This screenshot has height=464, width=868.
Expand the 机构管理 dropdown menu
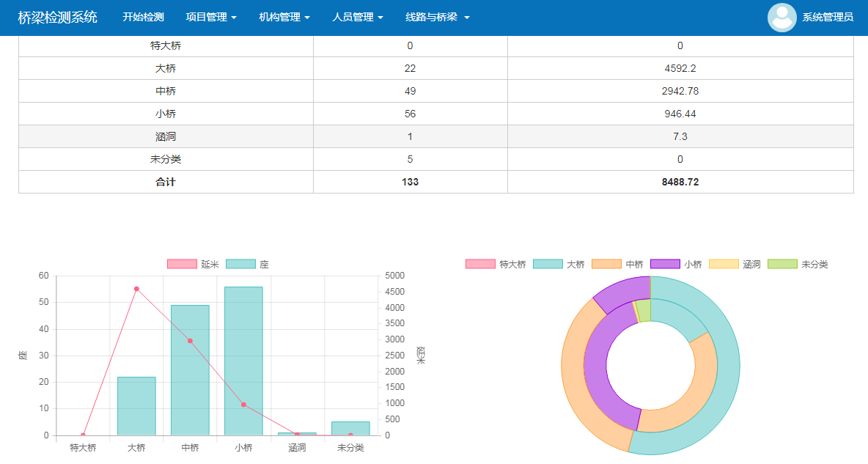[284, 17]
